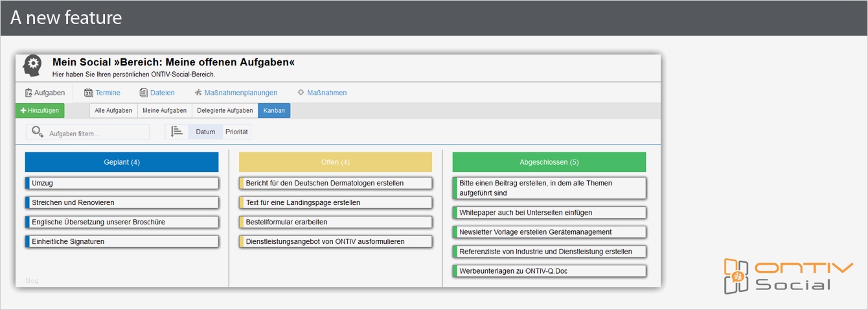Select the Maßnahmen tab
868x310 pixels.
[322, 93]
